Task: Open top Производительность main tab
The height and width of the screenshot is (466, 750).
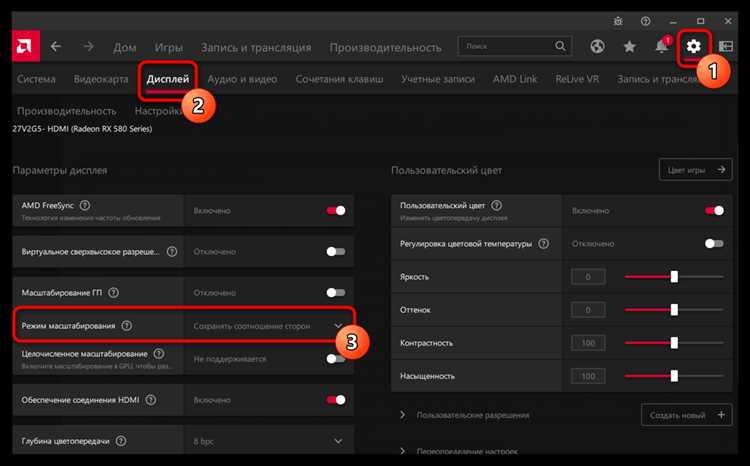Action: [385, 47]
